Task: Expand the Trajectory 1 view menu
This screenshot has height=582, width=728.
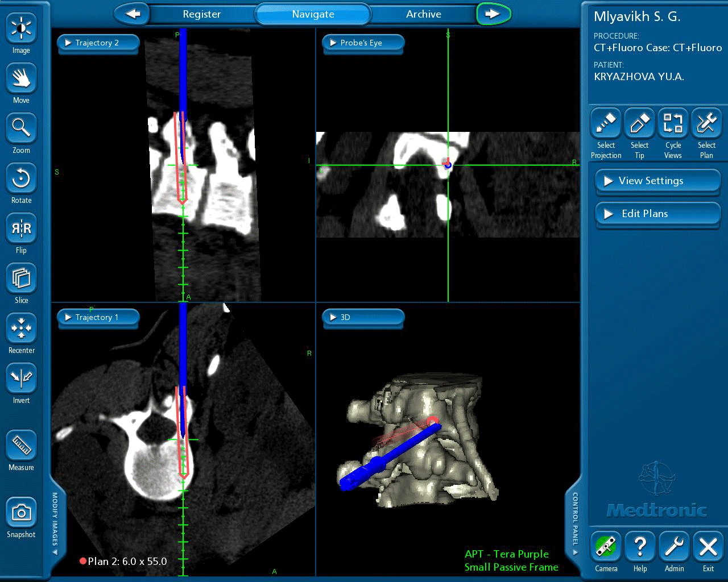Action: [98, 318]
